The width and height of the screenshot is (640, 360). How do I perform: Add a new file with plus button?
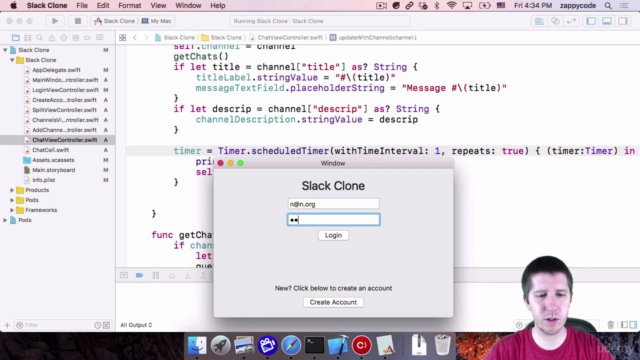coord(7,325)
